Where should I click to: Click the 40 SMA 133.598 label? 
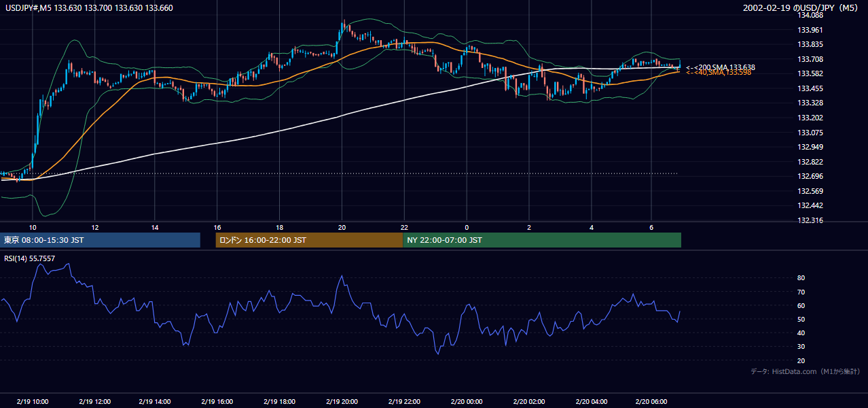point(719,73)
